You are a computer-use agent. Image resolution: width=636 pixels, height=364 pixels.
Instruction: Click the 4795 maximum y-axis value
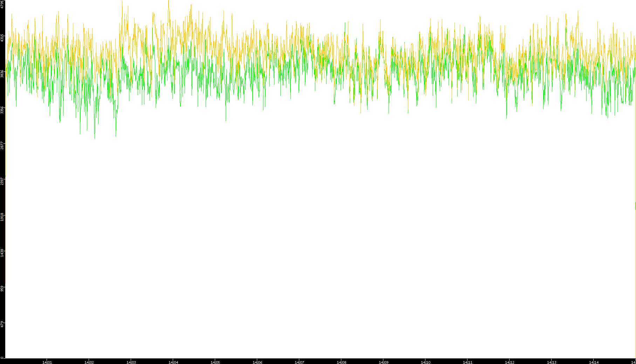point(2,4)
